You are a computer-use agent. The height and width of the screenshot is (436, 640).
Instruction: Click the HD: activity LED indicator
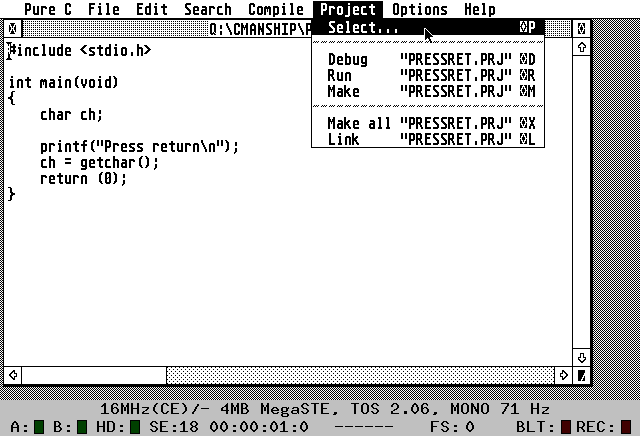[134, 427]
